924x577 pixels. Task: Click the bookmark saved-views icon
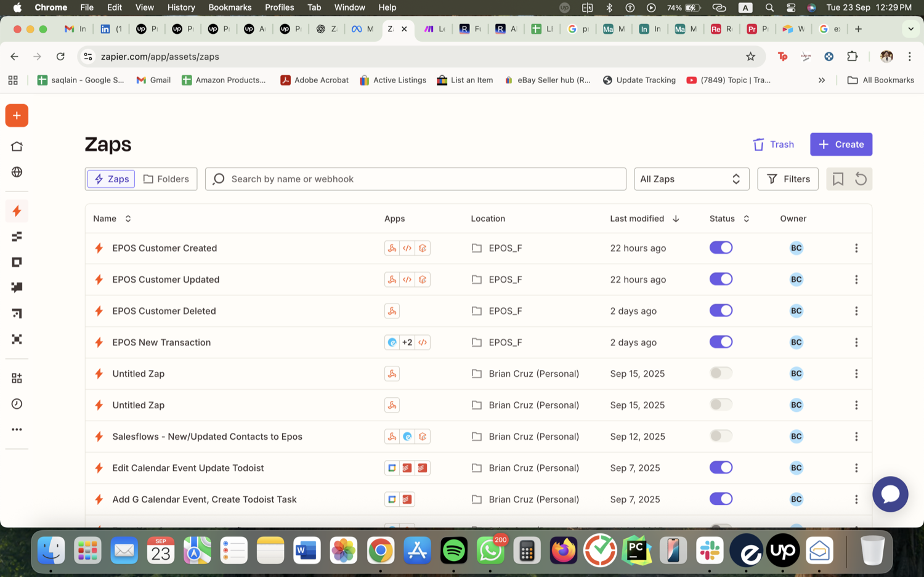click(x=838, y=179)
